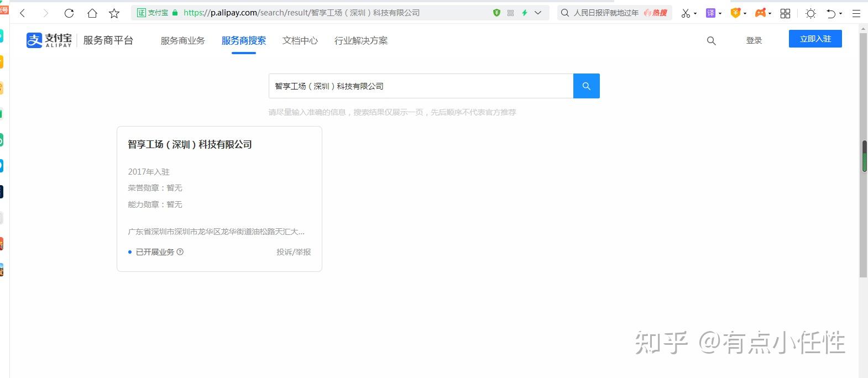Click the blue search submit button
868x378 pixels.
coord(587,86)
